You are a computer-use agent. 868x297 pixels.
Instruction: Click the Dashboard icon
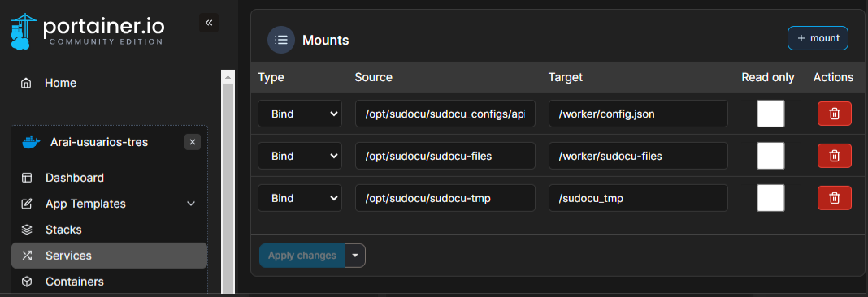27,178
